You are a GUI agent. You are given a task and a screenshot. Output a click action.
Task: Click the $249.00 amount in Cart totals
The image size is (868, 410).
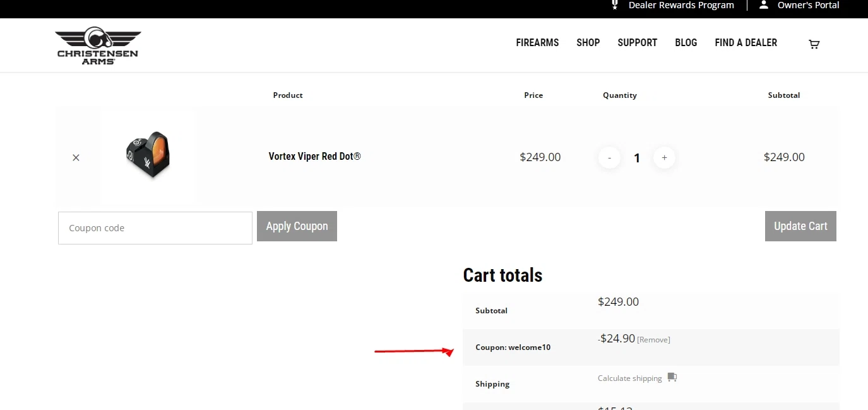pyautogui.click(x=618, y=302)
